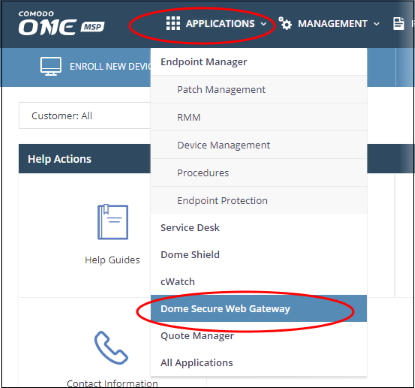Click the document icon right of Management

tap(398, 24)
